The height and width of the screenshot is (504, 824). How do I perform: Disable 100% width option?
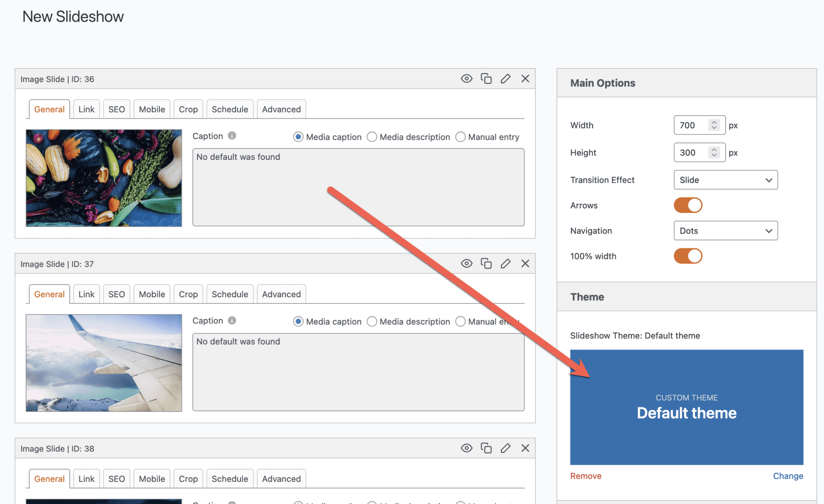(688, 256)
